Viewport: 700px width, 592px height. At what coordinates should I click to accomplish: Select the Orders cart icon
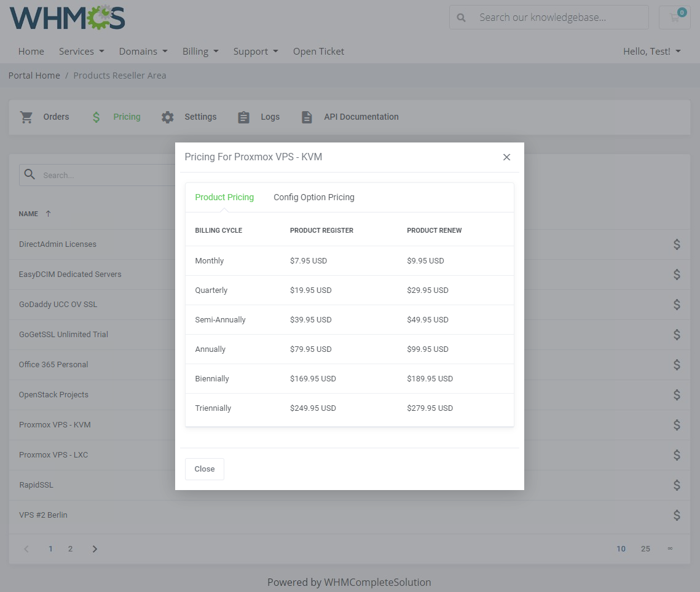(x=26, y=117)
